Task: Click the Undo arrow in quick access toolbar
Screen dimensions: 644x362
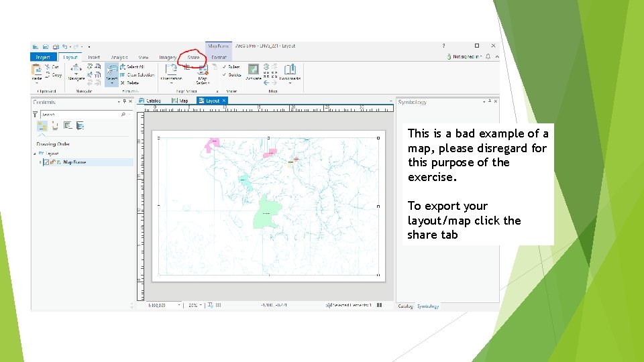Action: [x=65, y=46]
